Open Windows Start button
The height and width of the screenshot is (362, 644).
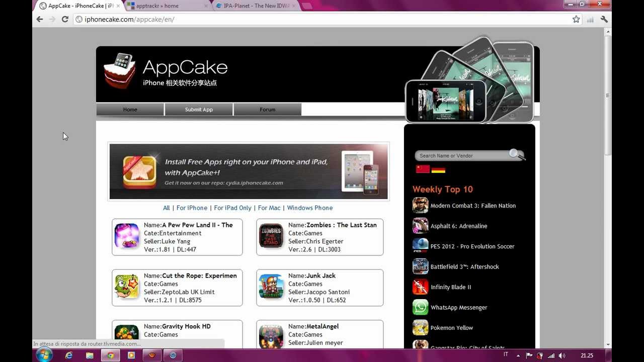pos(44,355)
